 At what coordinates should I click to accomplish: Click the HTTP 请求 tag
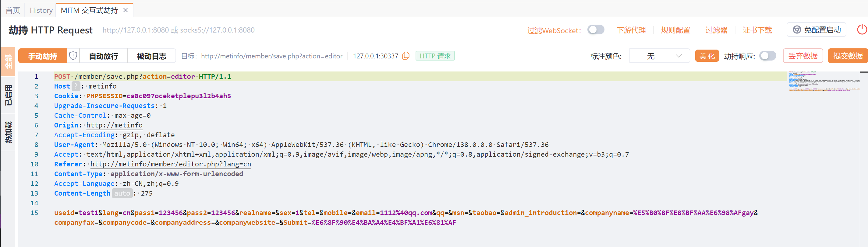[435, 56]
